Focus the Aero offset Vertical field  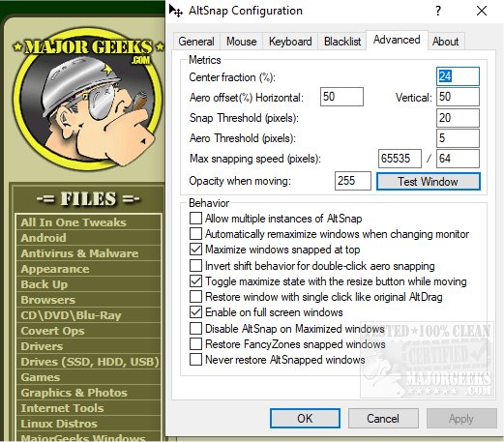tap(458, 97)
